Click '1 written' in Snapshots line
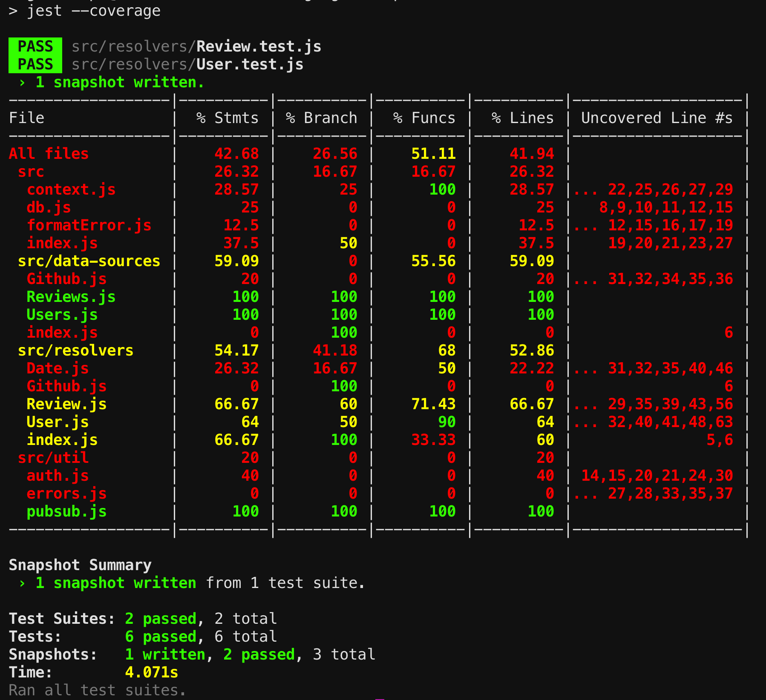This screenshot has width=766, height=700. click(165, 654)
